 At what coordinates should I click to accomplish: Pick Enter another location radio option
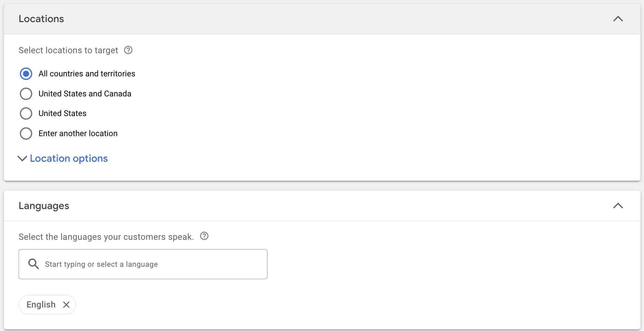(x=26, y=133)
